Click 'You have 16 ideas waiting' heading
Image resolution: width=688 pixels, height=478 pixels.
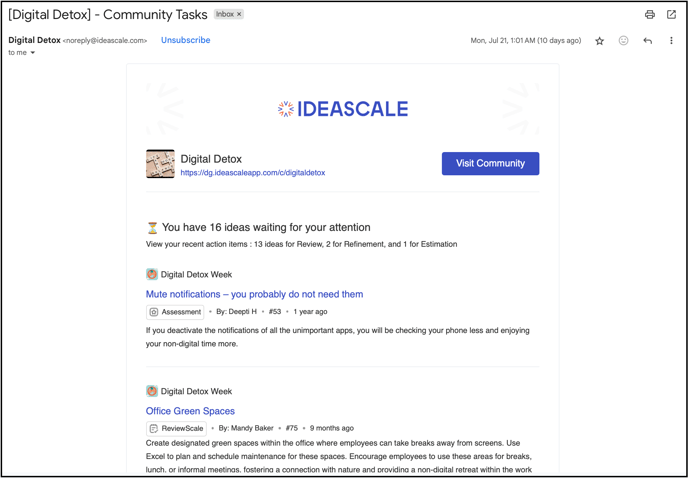click(266, 227)
